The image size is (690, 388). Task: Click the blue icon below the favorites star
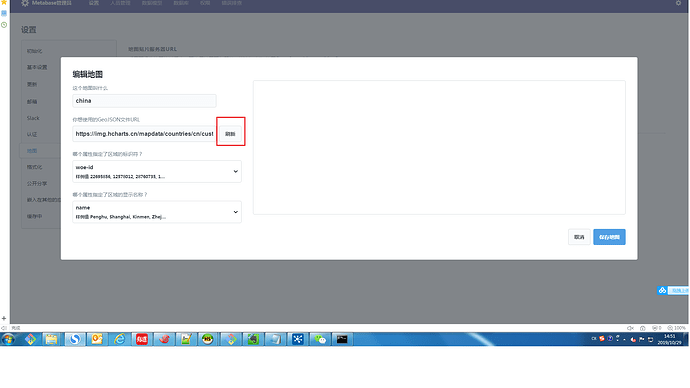(4, 14)
